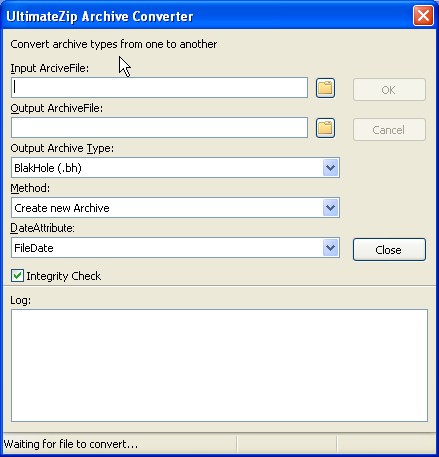Open the Method dropdown arrow

[x=331, y=208]
